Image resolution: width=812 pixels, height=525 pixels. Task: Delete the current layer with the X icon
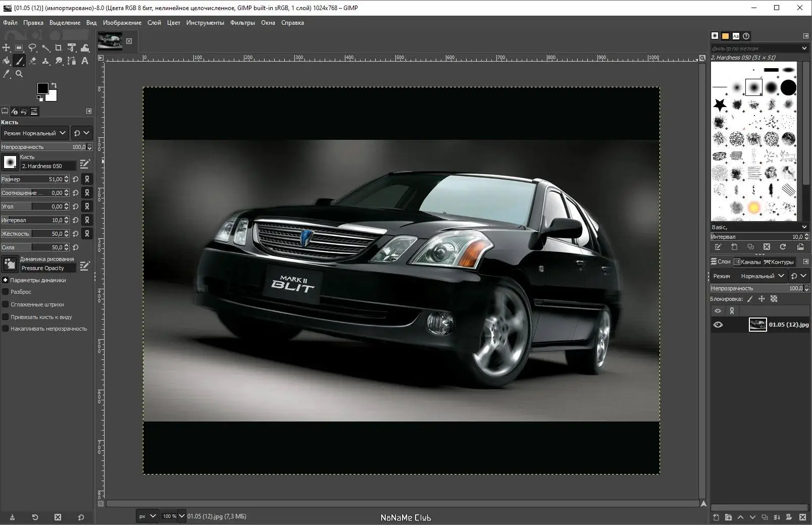coord(802,517)
